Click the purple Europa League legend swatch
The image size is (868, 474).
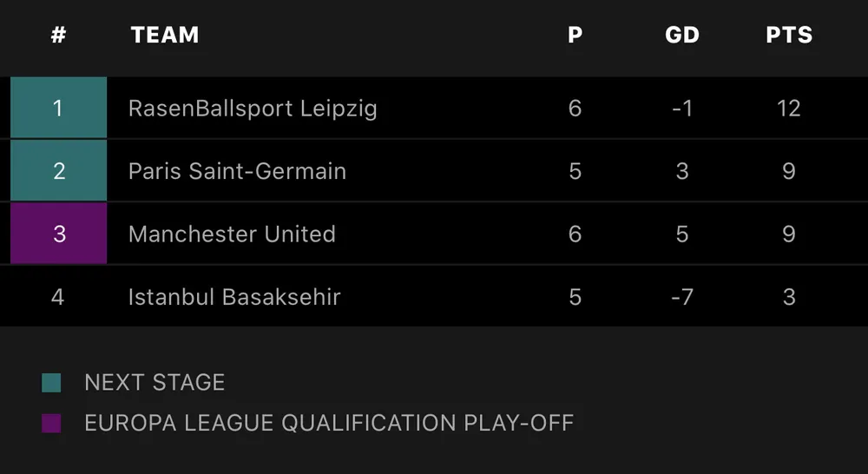(51, 424)
